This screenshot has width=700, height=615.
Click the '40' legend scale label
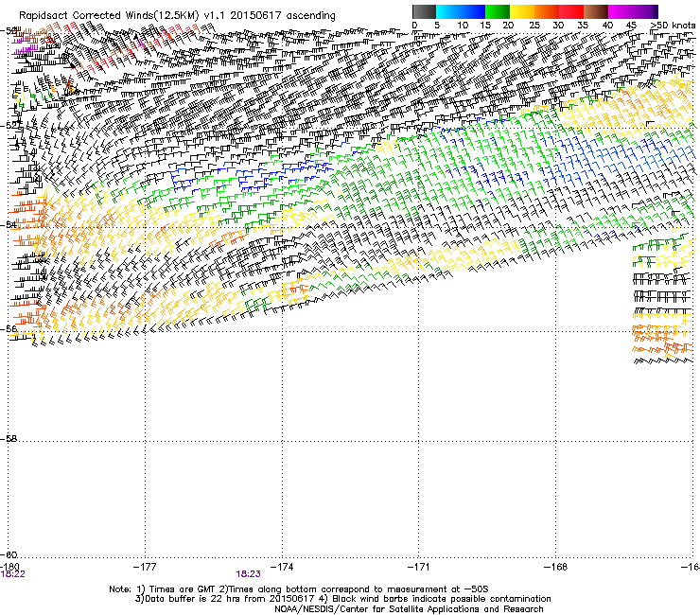tap(607, 26)
